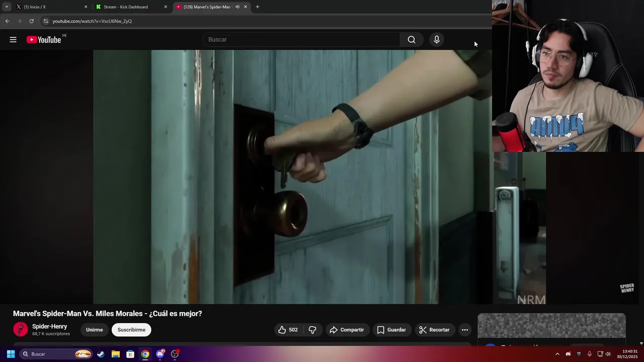The width and height of the screenshot is (644, 362).
Task: Open more actions three-dot menu
Action: tap(465, 330)
